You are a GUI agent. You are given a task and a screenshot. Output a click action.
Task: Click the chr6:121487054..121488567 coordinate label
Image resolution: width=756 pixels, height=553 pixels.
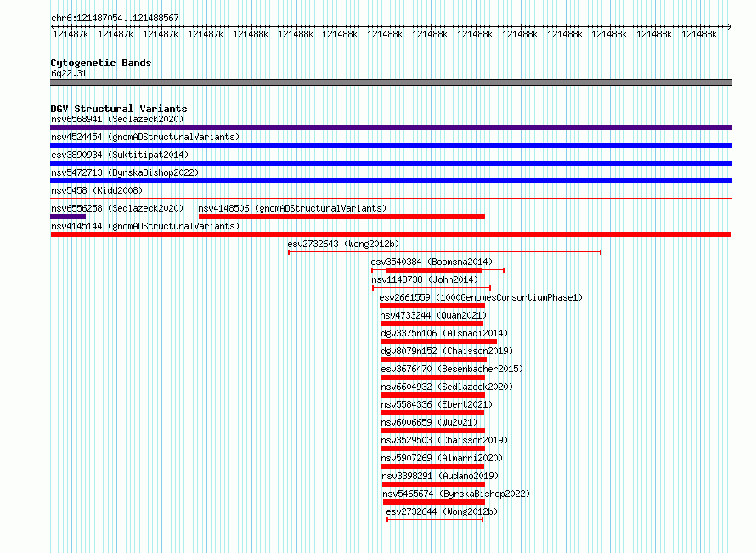click(x=115, y=18)
